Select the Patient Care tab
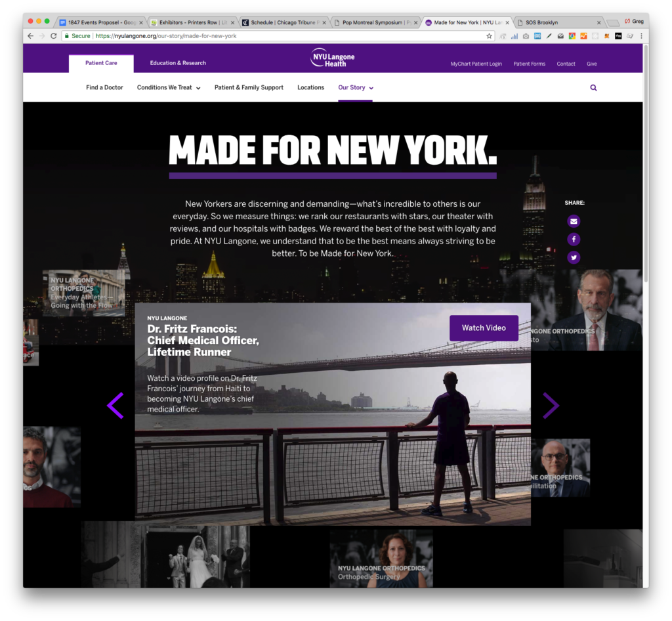672x621 pixels. [x=101, y=63]
